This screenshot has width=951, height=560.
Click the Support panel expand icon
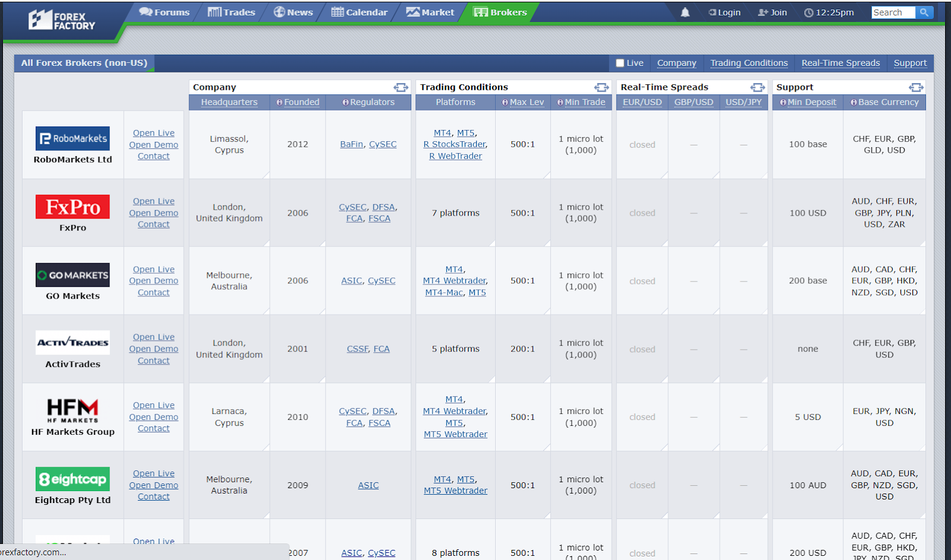tap(916, 87)
